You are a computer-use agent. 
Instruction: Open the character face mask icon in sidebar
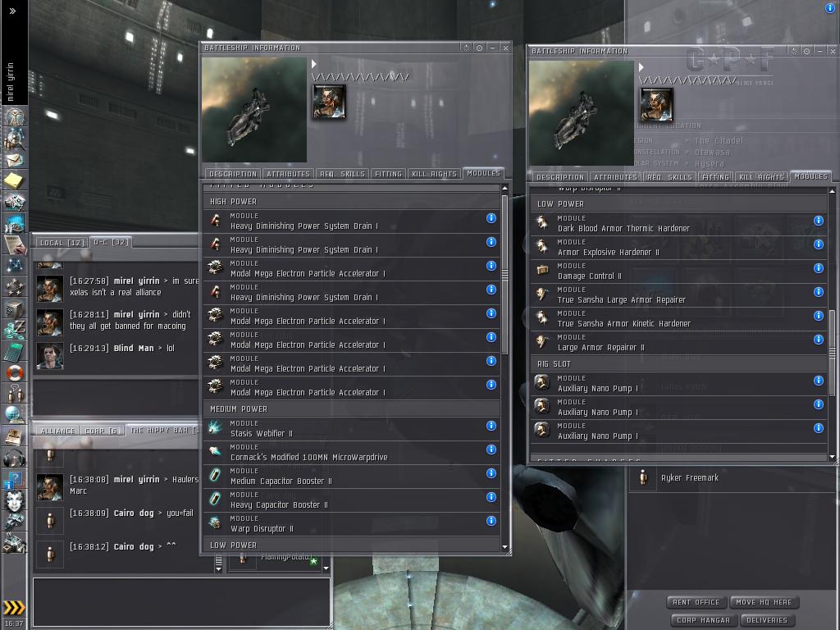(15, 500)
